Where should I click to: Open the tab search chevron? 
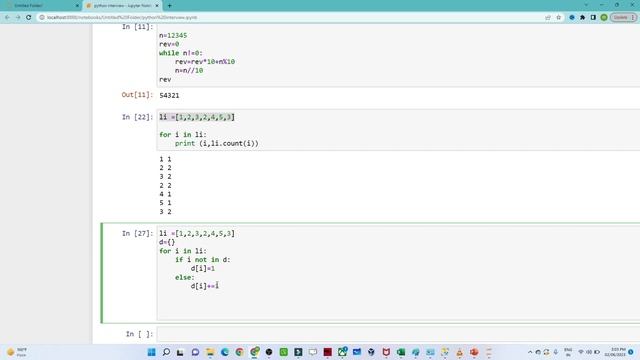pos(586,5)
